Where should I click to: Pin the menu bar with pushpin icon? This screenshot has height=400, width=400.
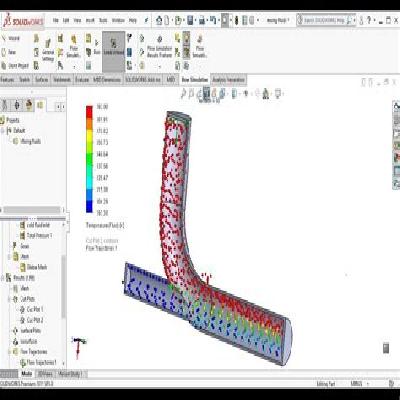(x=146, y=21)
